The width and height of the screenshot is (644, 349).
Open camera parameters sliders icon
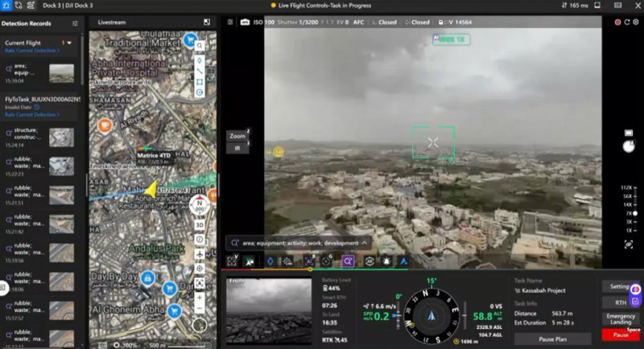tap(230, 23)
